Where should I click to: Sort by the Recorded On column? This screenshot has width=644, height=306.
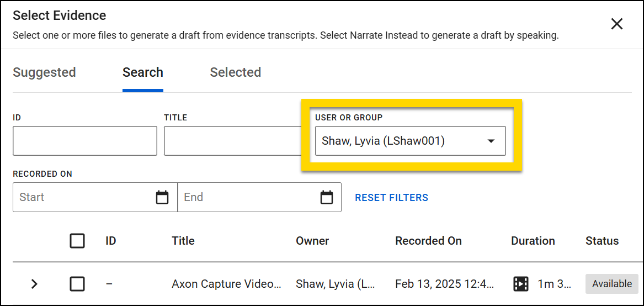tap(428, 241)
